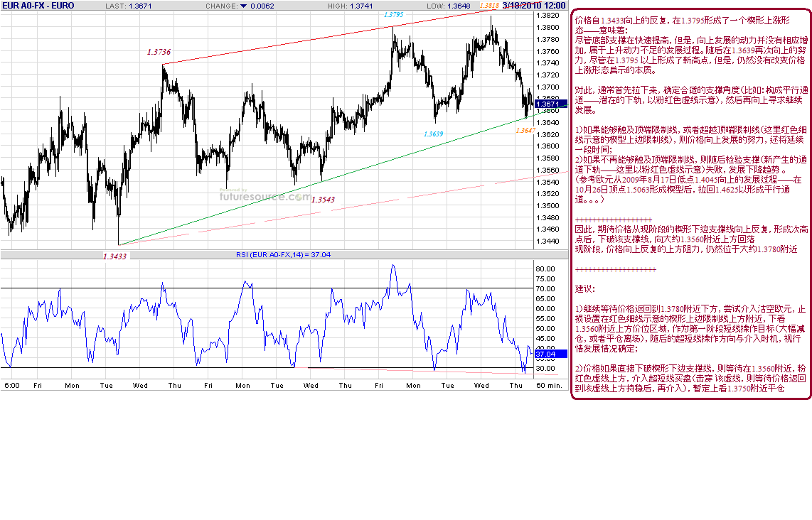
Task: Click the 1.3800 price axis label
Action: click(x=548, y=28)
